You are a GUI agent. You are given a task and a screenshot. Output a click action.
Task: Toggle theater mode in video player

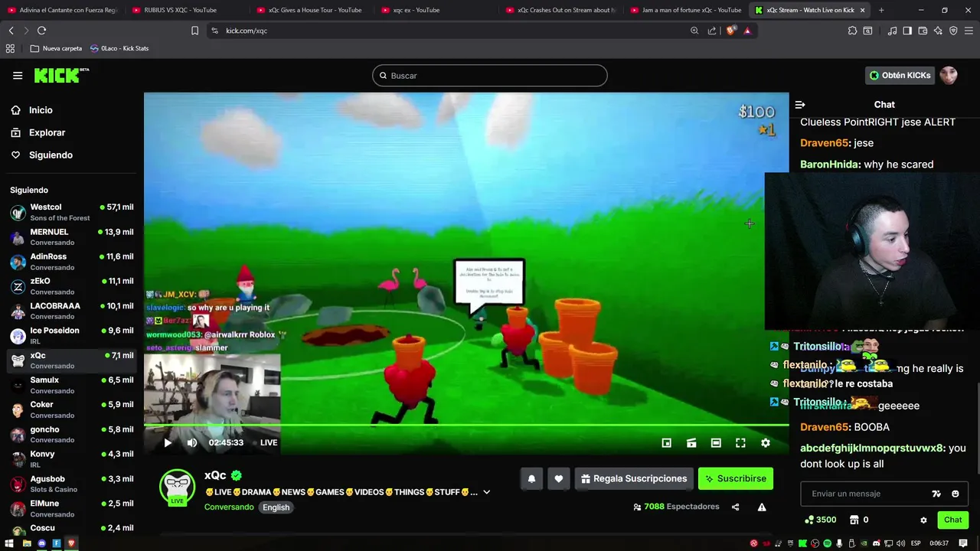(x=716, y=443)
